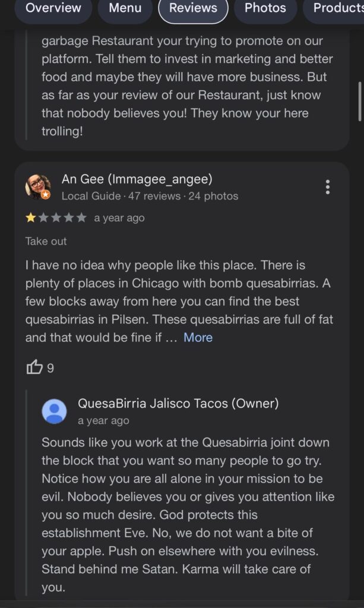364x608 pixels.
Task: Like An Gee's review with thumbs up
Action: [34, 368]
